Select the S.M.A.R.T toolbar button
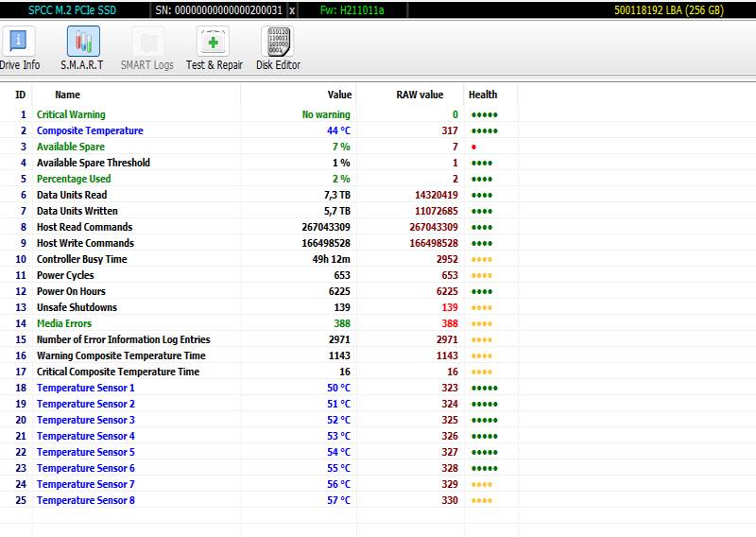The height and width of the screenshot is (537, 756). coord(82,48)
